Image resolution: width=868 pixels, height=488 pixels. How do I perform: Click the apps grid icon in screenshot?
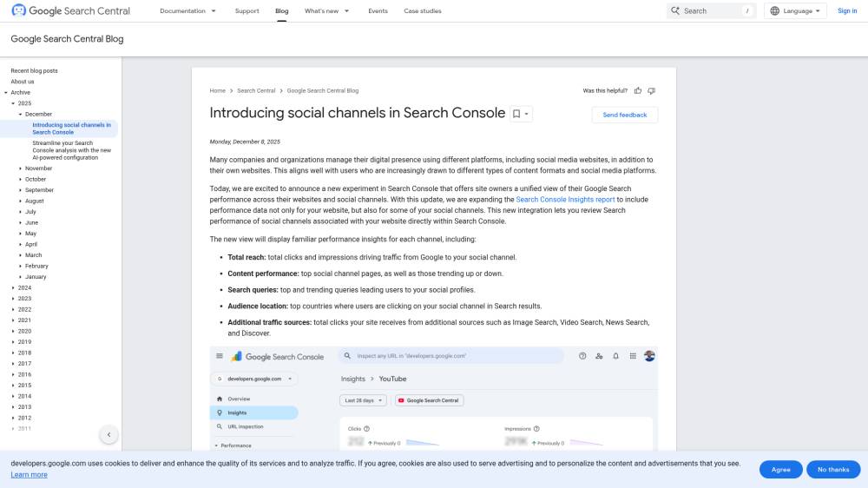(x=633, y=356)
